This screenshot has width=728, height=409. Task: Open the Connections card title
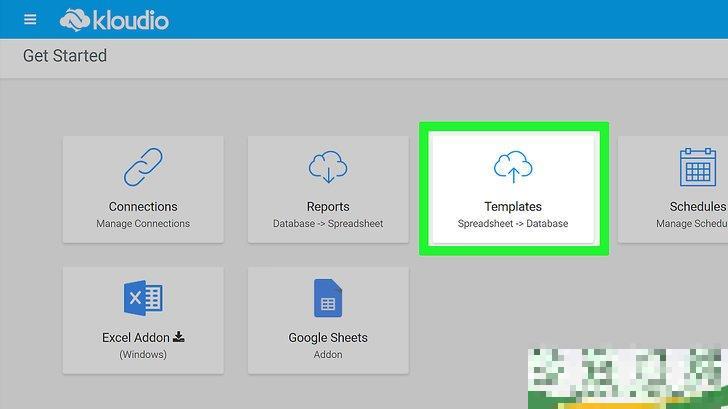[143, 207]
